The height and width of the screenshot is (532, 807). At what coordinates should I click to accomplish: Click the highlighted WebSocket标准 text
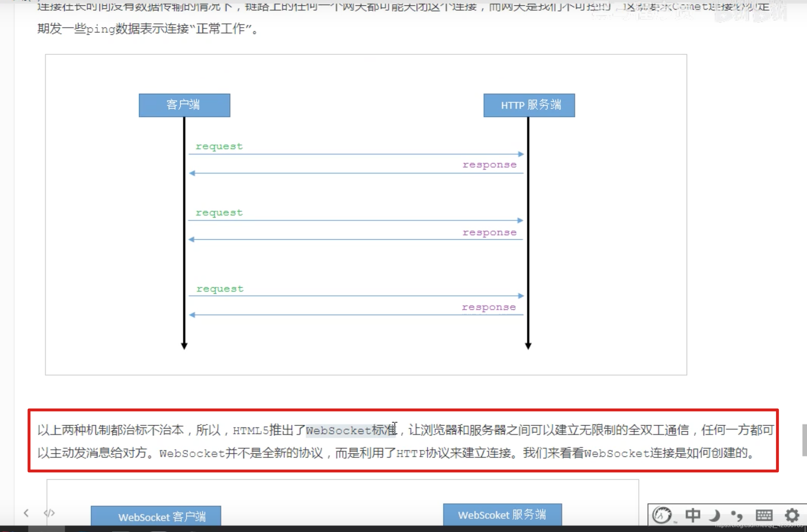(351, 430)
